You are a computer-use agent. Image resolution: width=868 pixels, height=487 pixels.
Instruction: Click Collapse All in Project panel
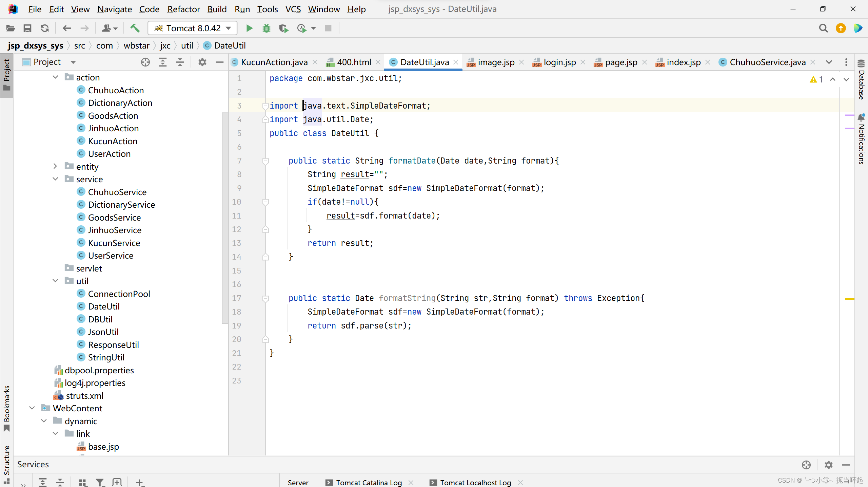click(x=180, y=62)
